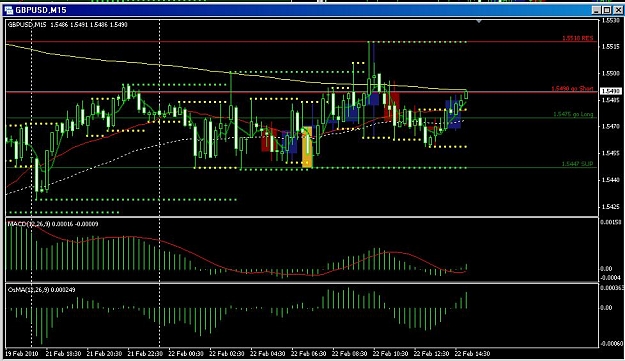This screenshot has height=361, width=625.
Task: Minimize the GBPUSD,M15 chart window
Action: (x=596, y=10)
